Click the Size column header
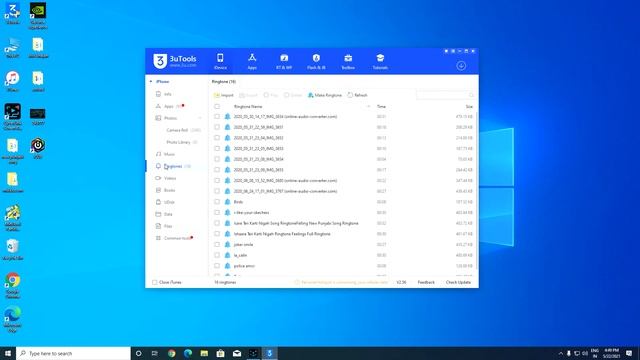 [x=469, y=107]
